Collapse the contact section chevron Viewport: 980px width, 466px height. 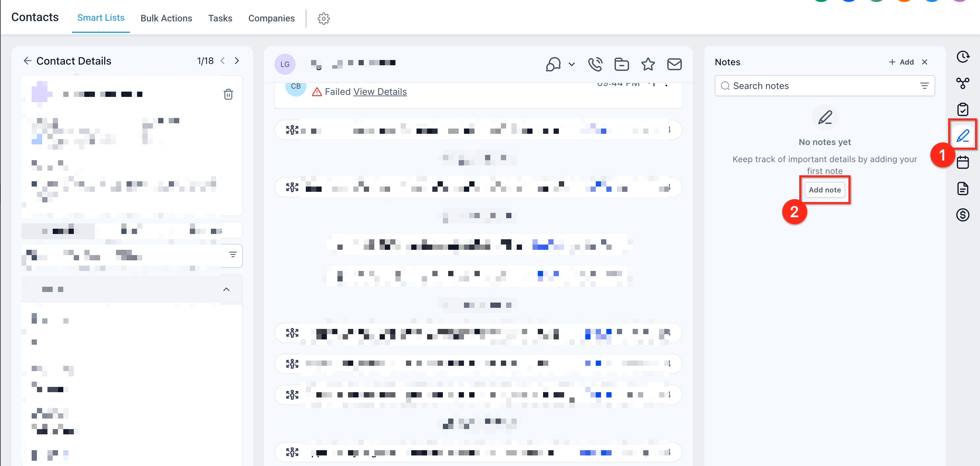226,289
